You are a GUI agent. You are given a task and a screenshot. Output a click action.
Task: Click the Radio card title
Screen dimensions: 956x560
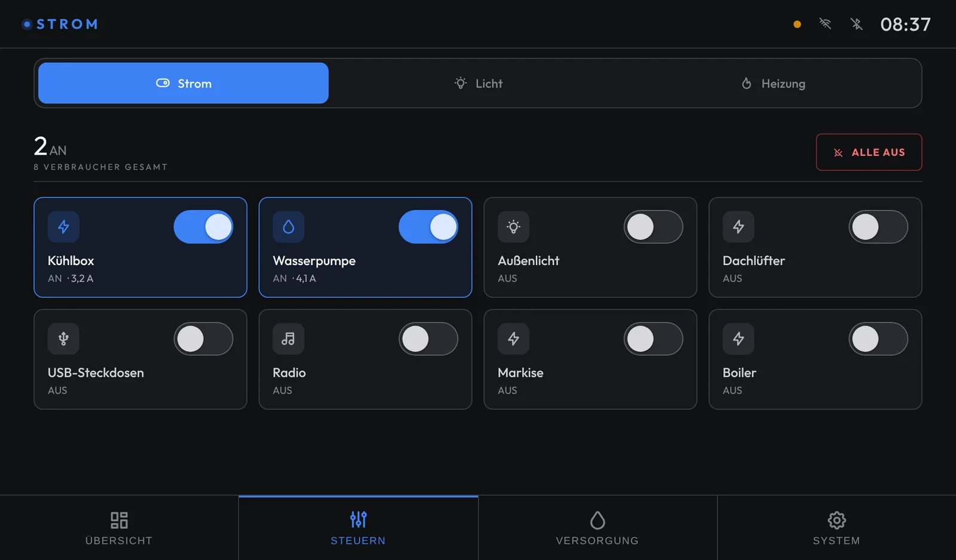click(289, 373)
